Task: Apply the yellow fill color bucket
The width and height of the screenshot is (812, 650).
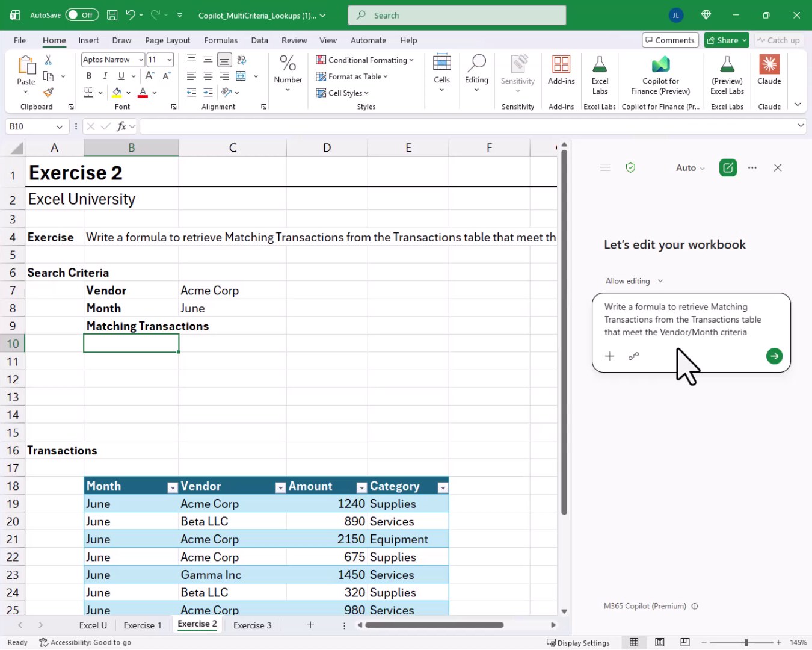Action: coord(117,93)
